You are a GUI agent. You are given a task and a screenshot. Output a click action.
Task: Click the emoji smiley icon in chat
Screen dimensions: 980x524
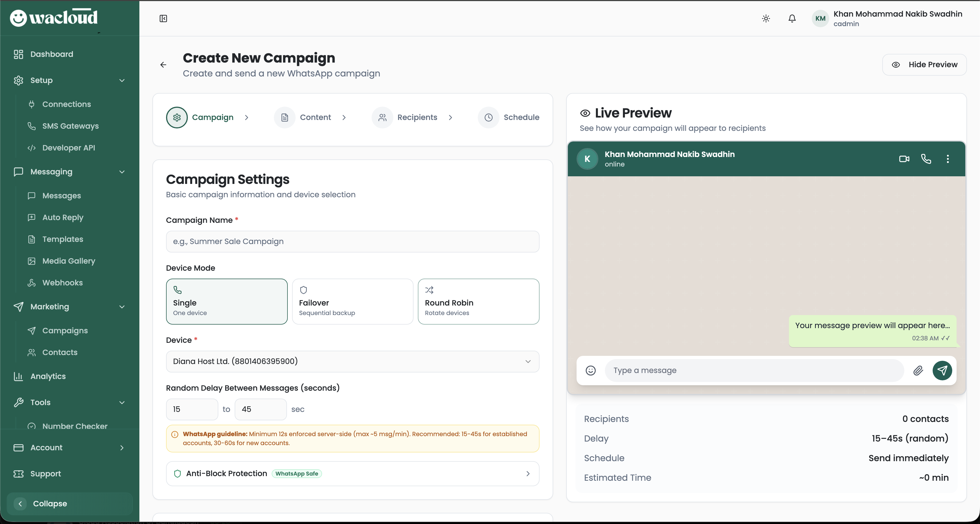point(590,370)
